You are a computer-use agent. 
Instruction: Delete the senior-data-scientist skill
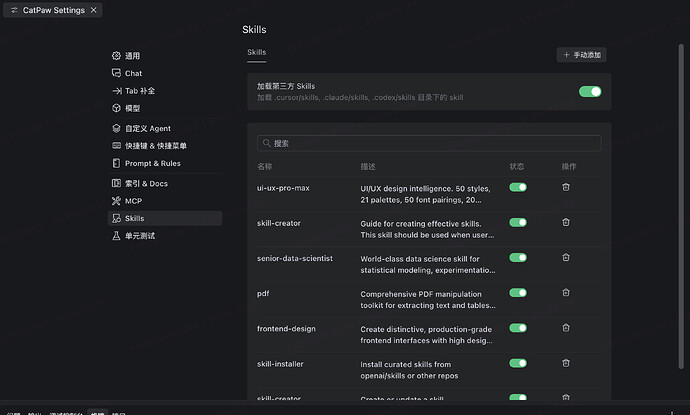click(x=566, y=257)
